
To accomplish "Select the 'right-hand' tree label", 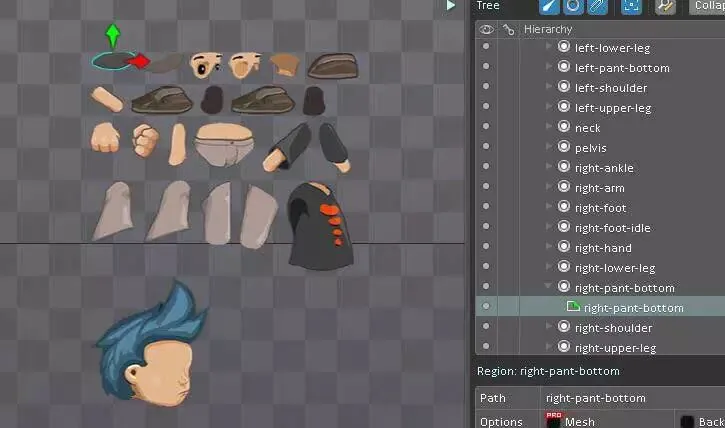I will pos(603,248).
